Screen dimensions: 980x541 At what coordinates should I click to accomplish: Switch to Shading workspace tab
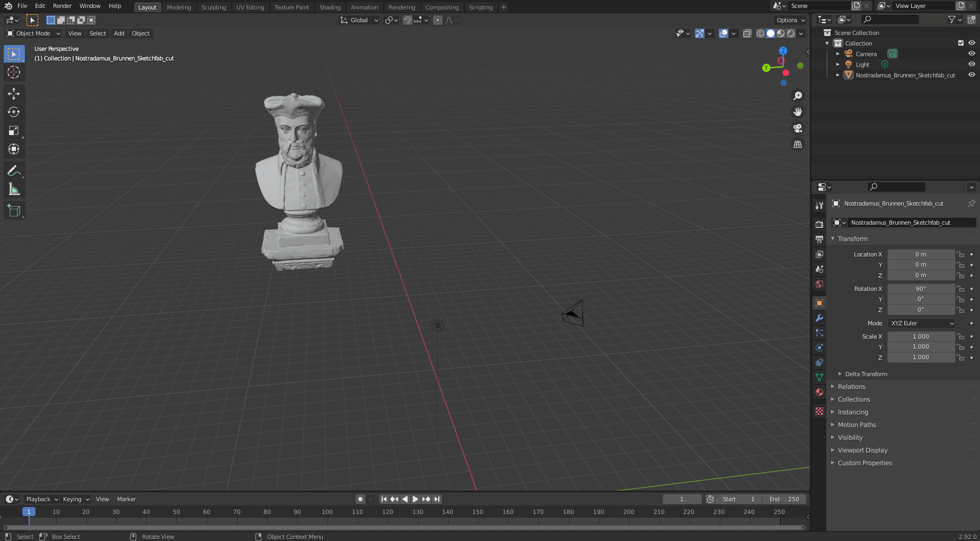tap(330, 7)
